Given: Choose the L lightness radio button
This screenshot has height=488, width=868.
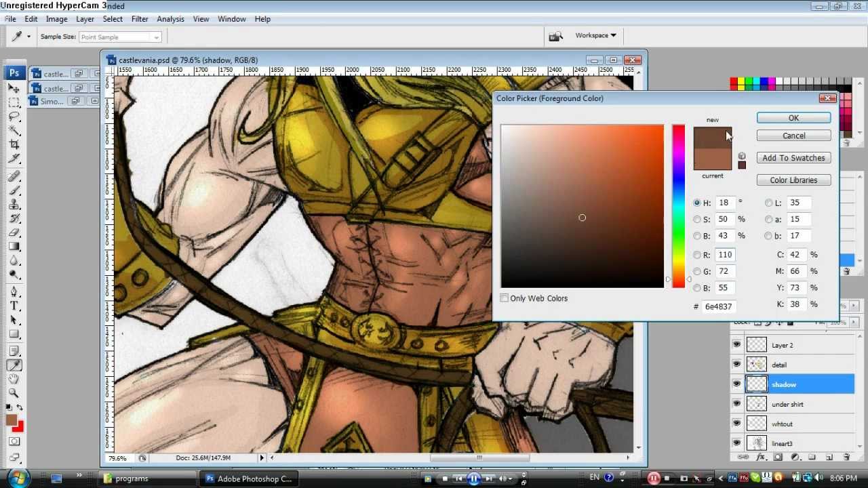Looking at the screenshot, I should pos(768,203).
